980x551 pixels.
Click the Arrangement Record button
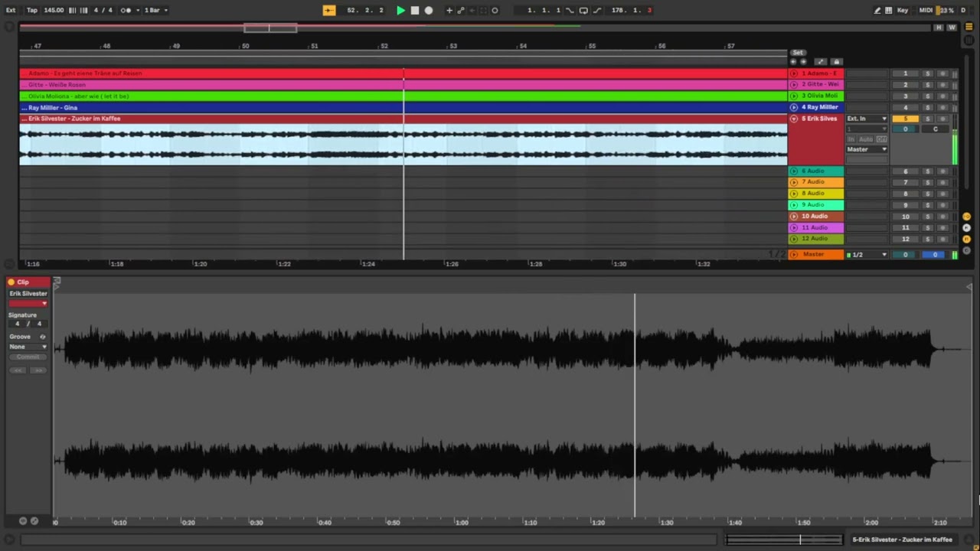[429, 10]
